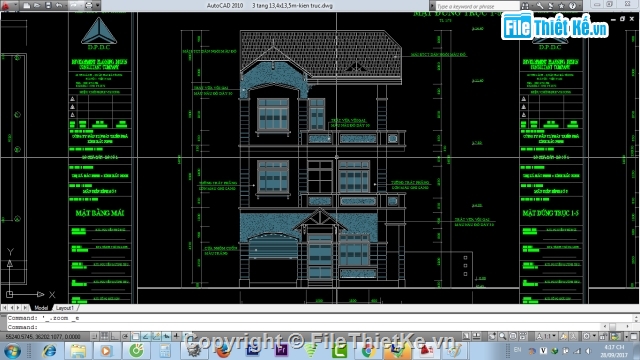
Task: Activate the Pan hand tool in status bar
Action: (x=493, y=336)
